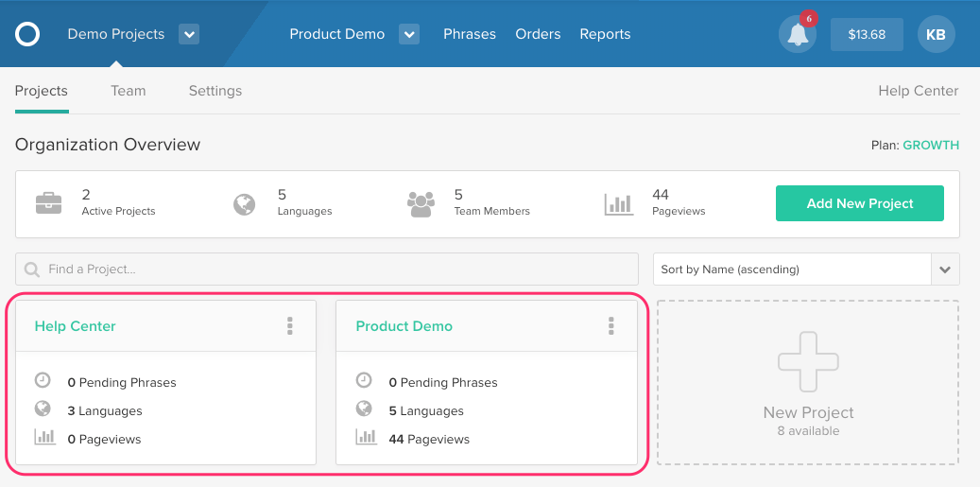This screenshot has width=980, height=487.
Task: Click the Add New Project button
Action: click(x=860, y=203)
